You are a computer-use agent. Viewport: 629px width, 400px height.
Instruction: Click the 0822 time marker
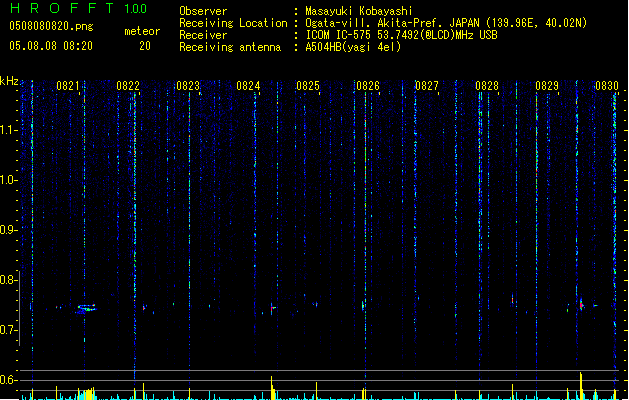click(x=128, y=86)
